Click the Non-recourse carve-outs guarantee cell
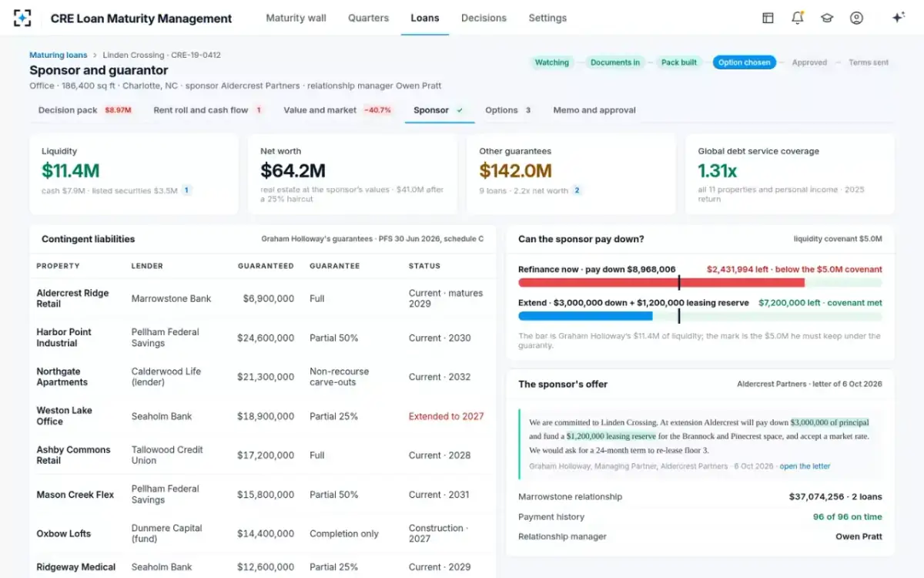The image size is (924, 578). click(340, 377)
